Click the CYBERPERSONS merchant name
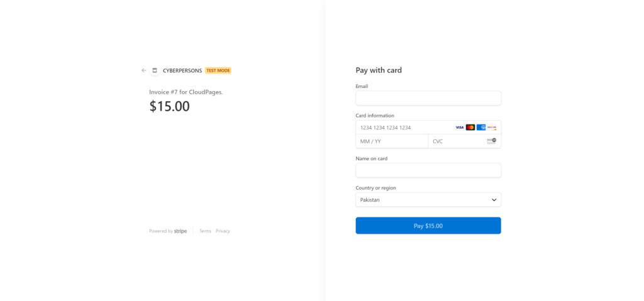The height and width of the screenshot is (301, 644). pos(182,70)
